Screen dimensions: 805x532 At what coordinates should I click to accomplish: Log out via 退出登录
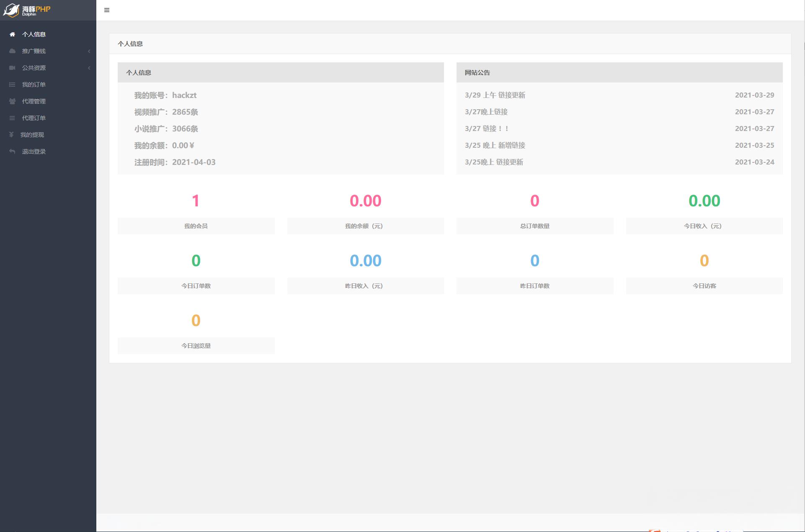48,152
